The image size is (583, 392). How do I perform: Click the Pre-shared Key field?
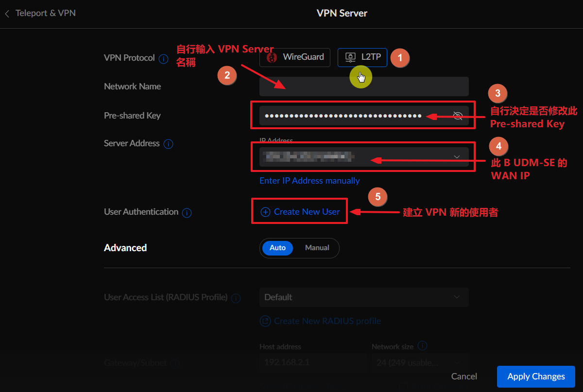point(364,116)
